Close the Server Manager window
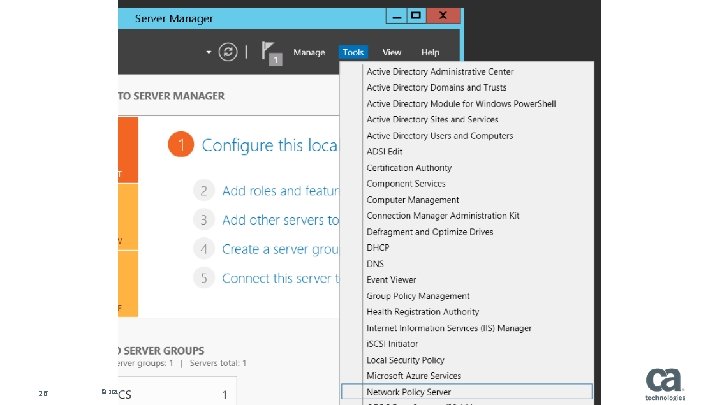The image size is (720, 405). click(x=443, y=16)
